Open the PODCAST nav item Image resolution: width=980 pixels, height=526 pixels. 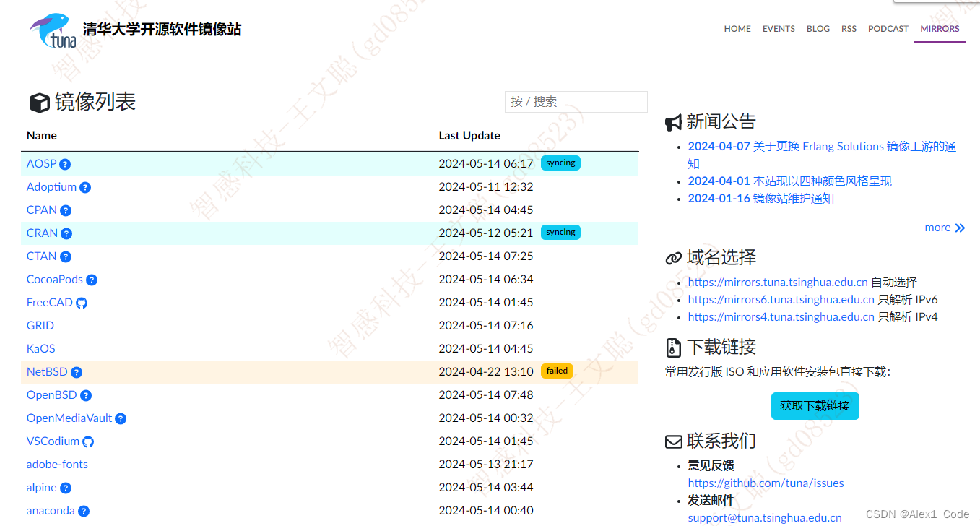[888, 29]
